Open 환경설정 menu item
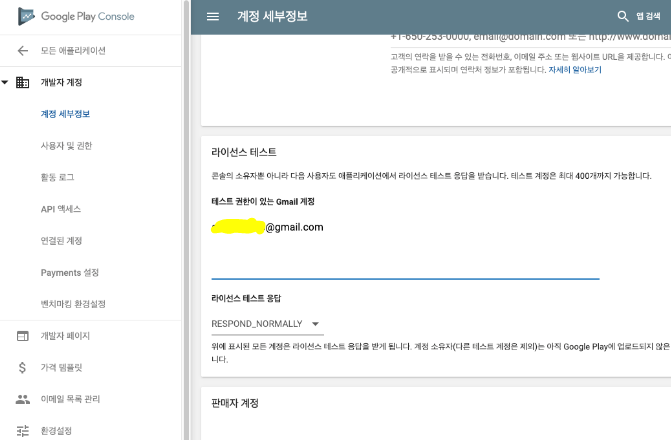 pos(56,431)
